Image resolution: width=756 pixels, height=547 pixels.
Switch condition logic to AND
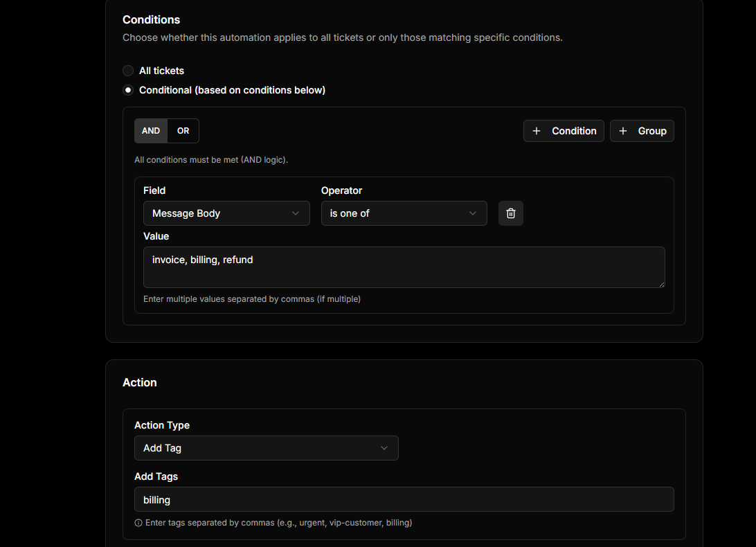pyautogui.click(x=151, y=131)
